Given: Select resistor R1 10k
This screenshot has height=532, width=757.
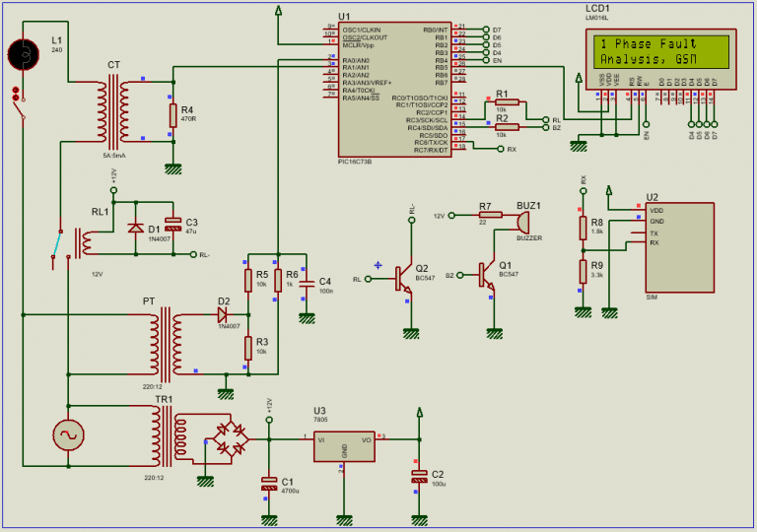Looking at the screenshot, I should pyautogui.click(x=507, y=101).
